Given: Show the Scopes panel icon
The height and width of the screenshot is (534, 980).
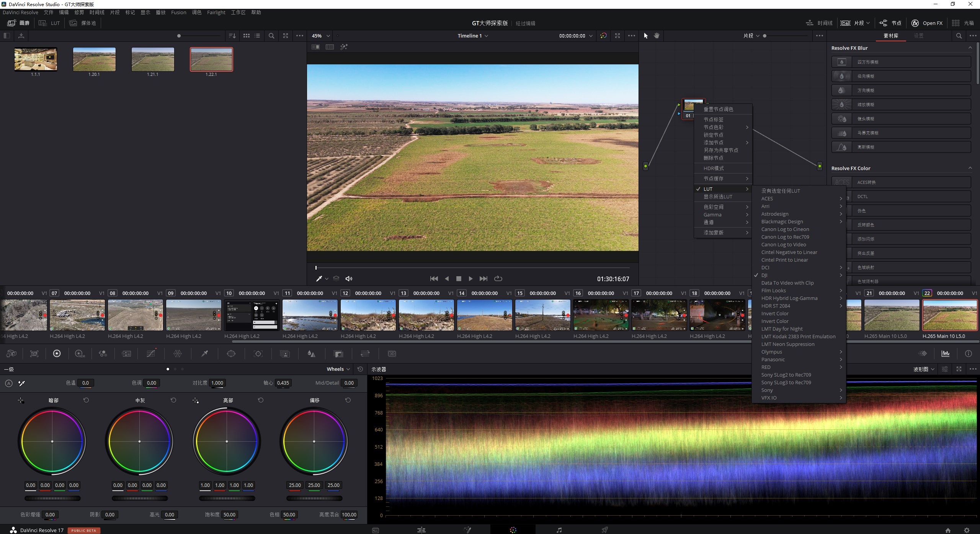Looking at the screenshot, I should point(946,354).
